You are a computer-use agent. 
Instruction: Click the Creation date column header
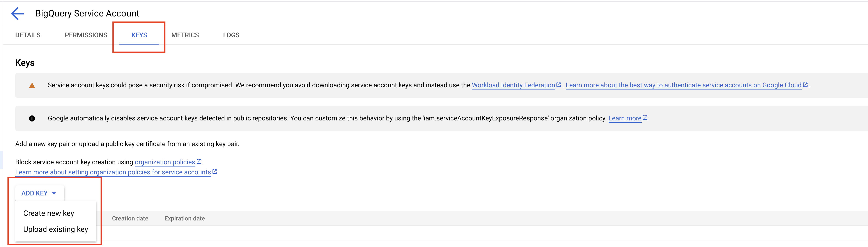pos(130,218)
